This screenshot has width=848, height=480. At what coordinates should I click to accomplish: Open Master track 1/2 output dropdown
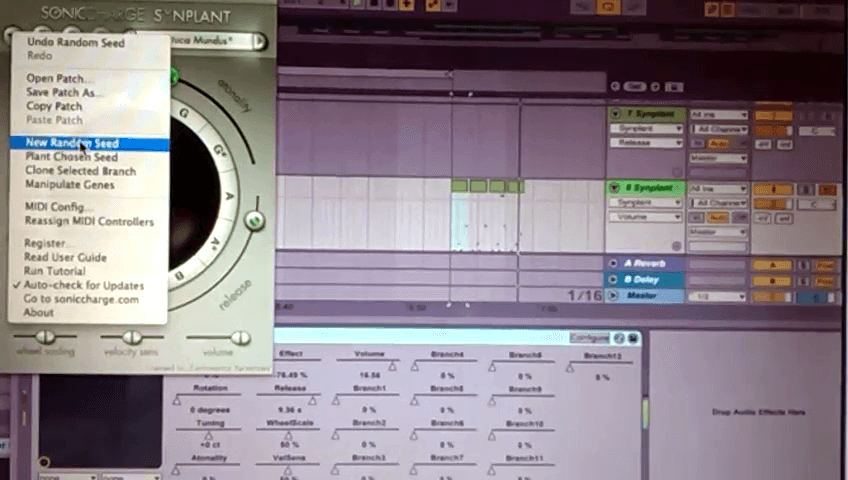point(717,297)
